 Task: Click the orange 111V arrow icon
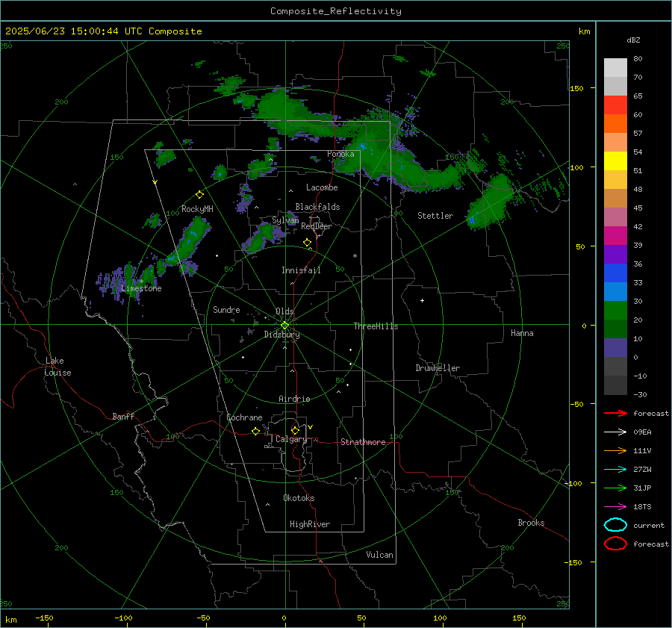(615, 450)
